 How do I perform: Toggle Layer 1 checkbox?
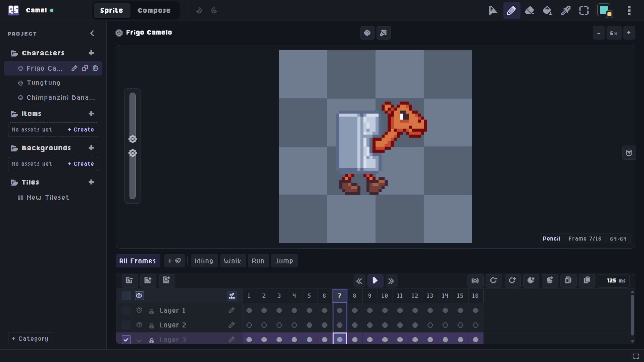coord(126,310)
